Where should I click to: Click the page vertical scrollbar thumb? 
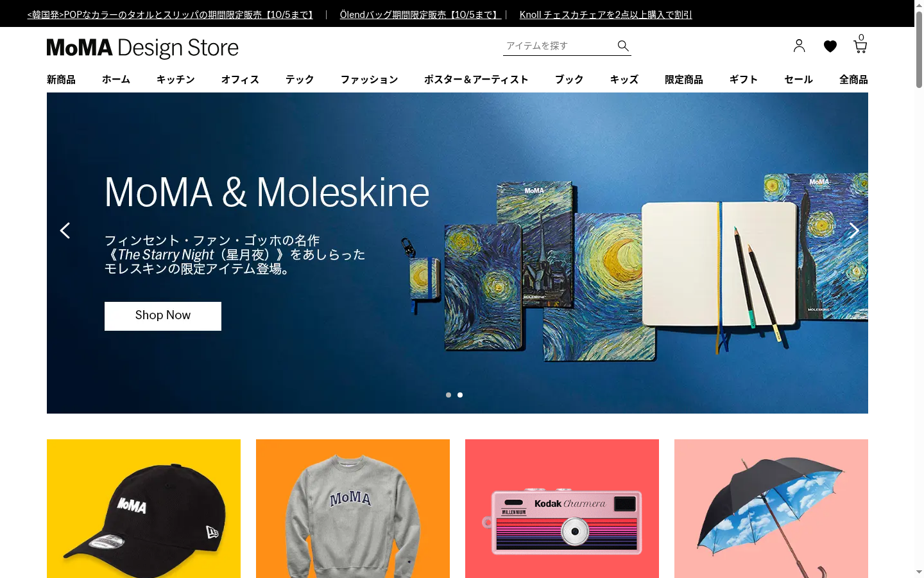click(x=919, y=48)
